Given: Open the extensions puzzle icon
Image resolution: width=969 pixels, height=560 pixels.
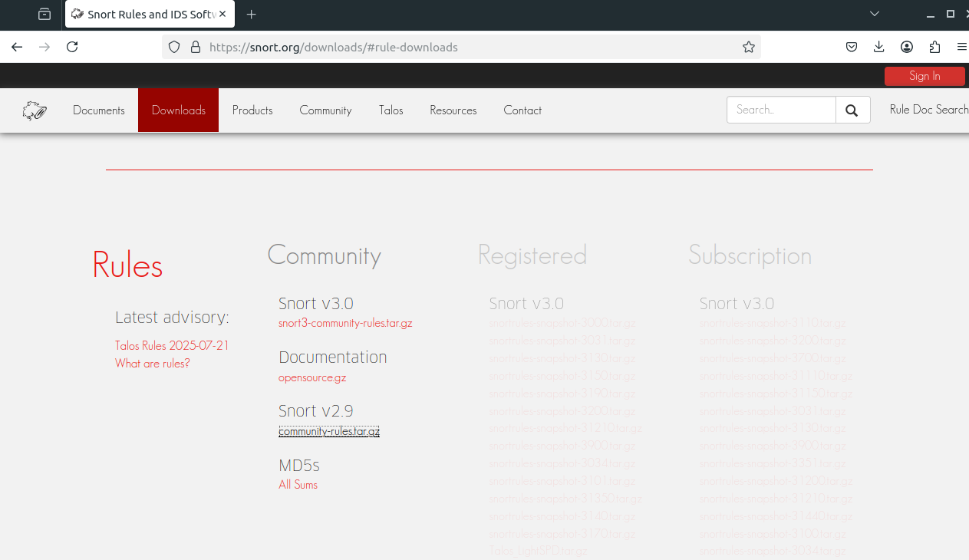Looking at the screenshot, I should pos(934,47).
